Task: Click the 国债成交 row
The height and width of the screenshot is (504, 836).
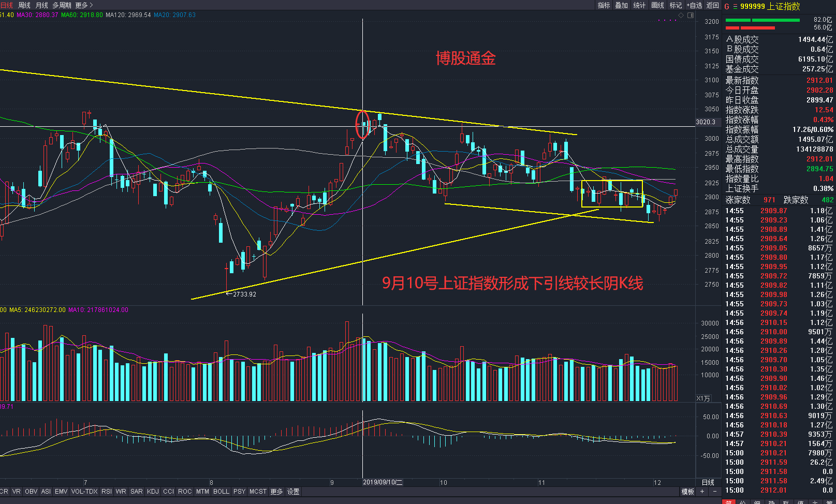Action: point(779,59)
